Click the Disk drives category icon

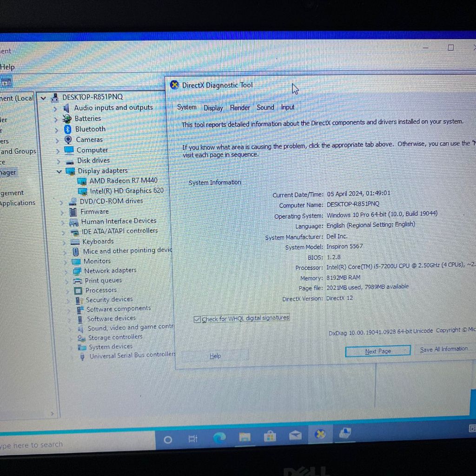(70, 161)
